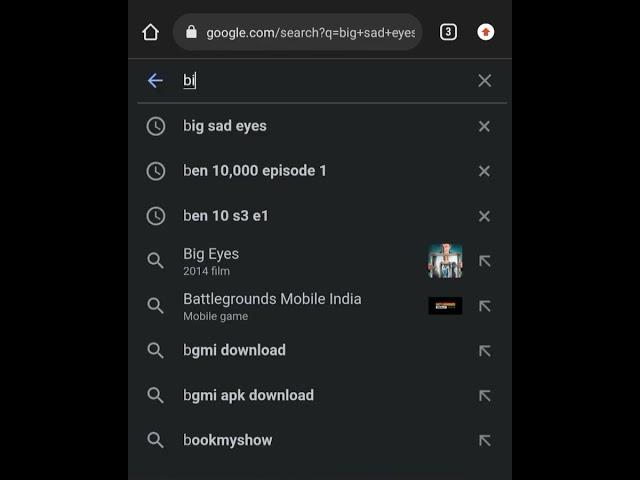Select 'big sad eyes' recent search
640x480 pixels.
[x=225, y=126]
